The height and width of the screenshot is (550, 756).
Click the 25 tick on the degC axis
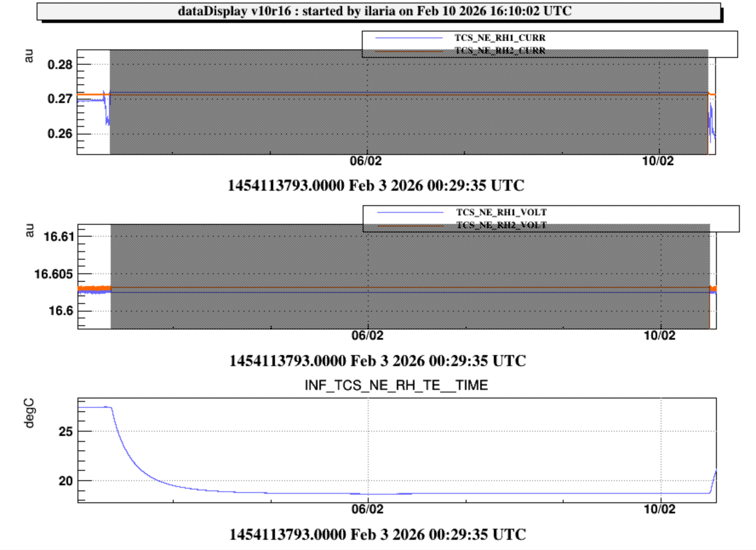[x=66, y=432]
